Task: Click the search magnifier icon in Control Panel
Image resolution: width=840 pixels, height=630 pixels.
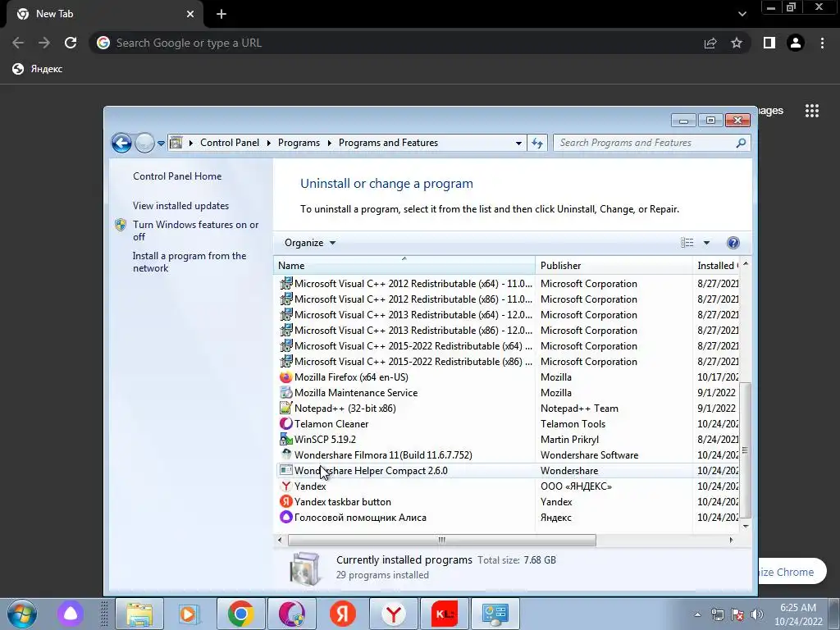Action: (741, 143)
